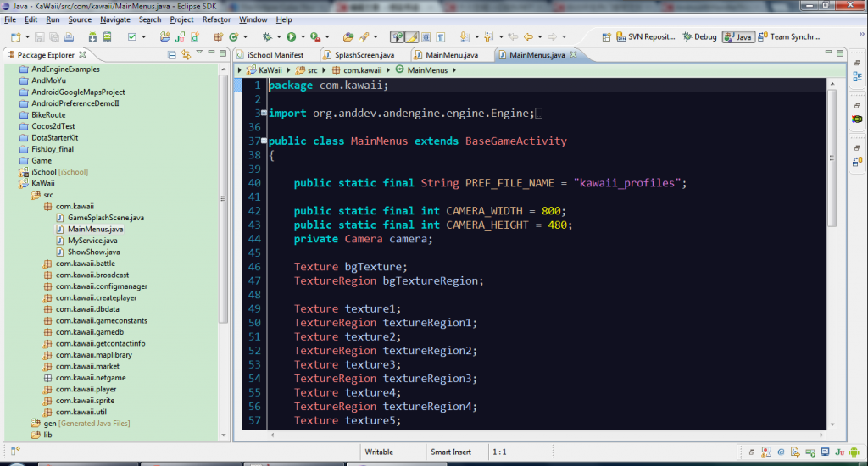The width and height of the screenshot is (868, 466).
Task: Expand the folded import statements
Action: pyautogui.click(x=264, y=113)
